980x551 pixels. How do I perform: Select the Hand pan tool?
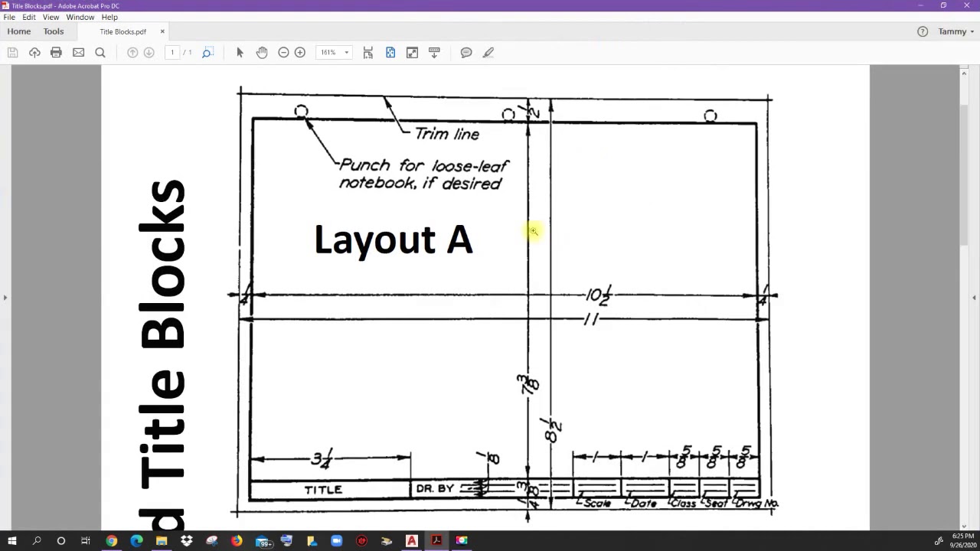(262, 52)
